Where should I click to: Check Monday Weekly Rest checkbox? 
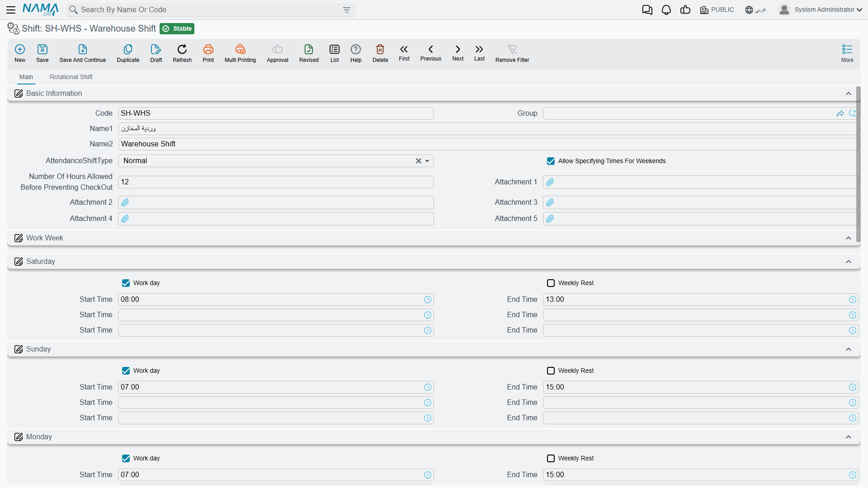coord(551,458)
